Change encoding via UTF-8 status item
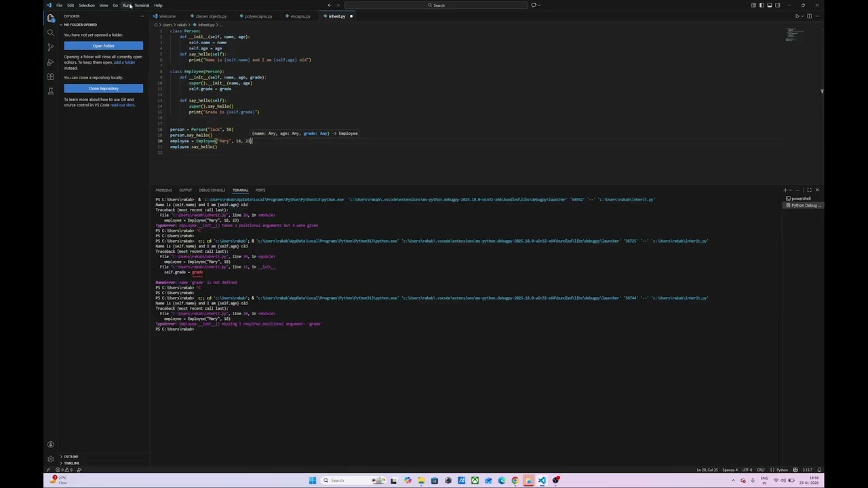 tap(747, 470)
